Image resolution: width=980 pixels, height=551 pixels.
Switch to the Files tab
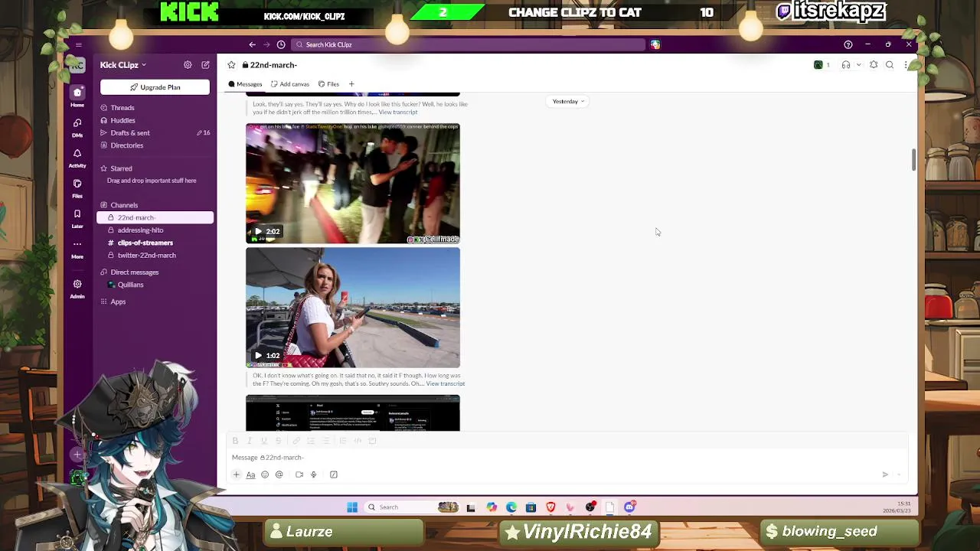(329, 84)
